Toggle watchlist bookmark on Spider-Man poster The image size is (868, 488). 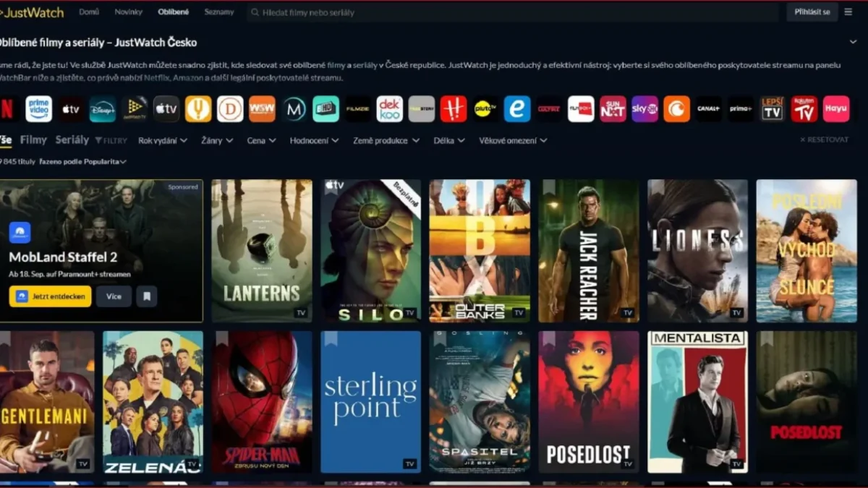(221, 339)
